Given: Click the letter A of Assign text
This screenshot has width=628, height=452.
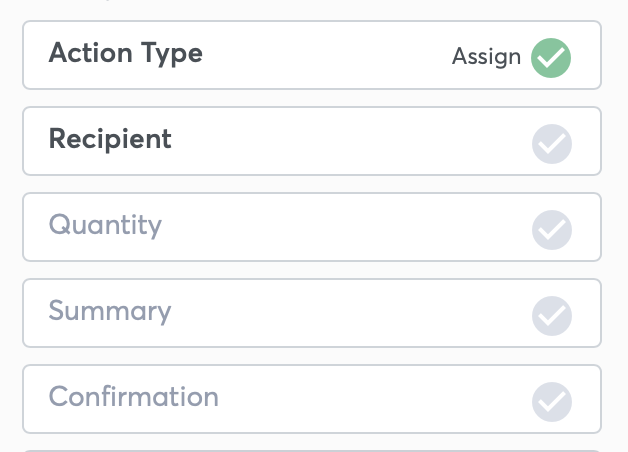Looking at the screenshot, I should (x=460, y=56).
